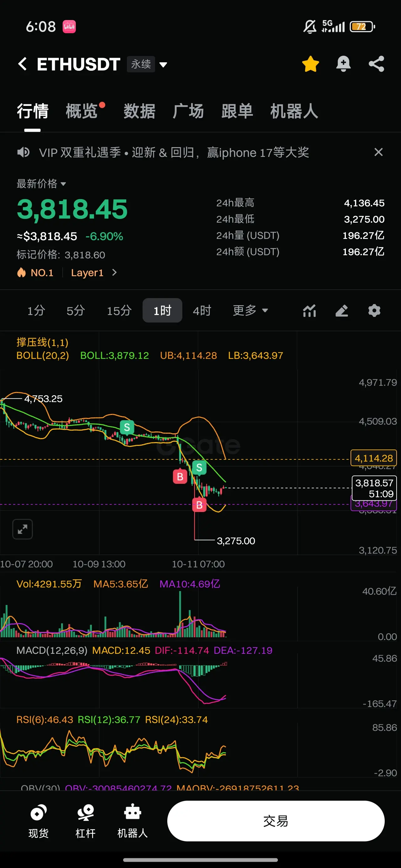
Task: Expand chart to fullscreen
Action: (23, 529)
